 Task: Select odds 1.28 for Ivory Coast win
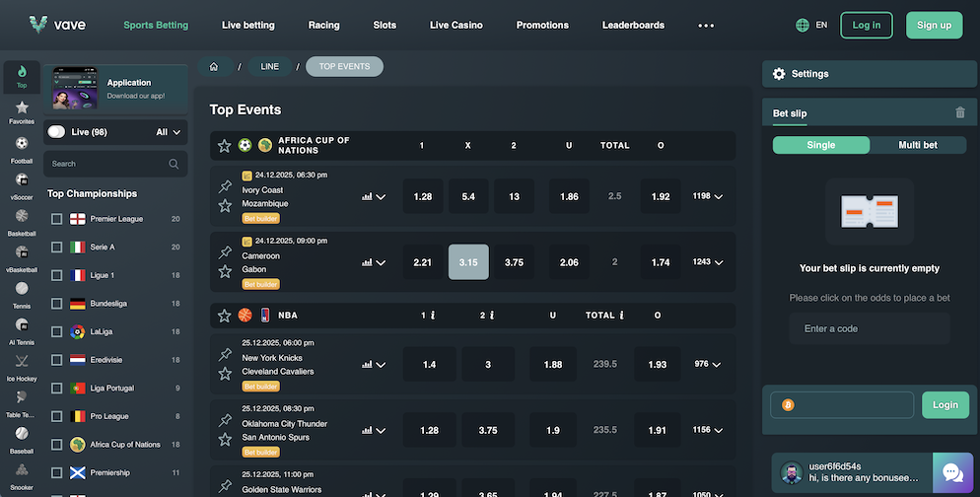point(423,196)
